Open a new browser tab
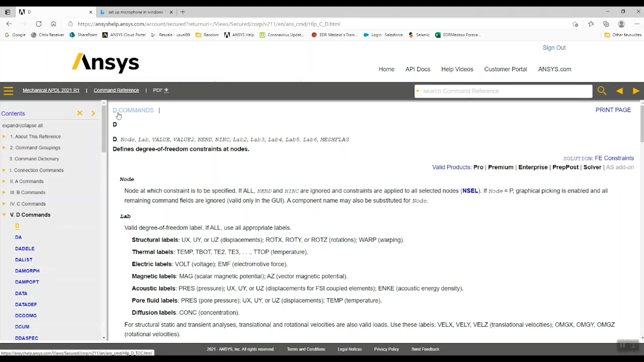 (182, 11)
